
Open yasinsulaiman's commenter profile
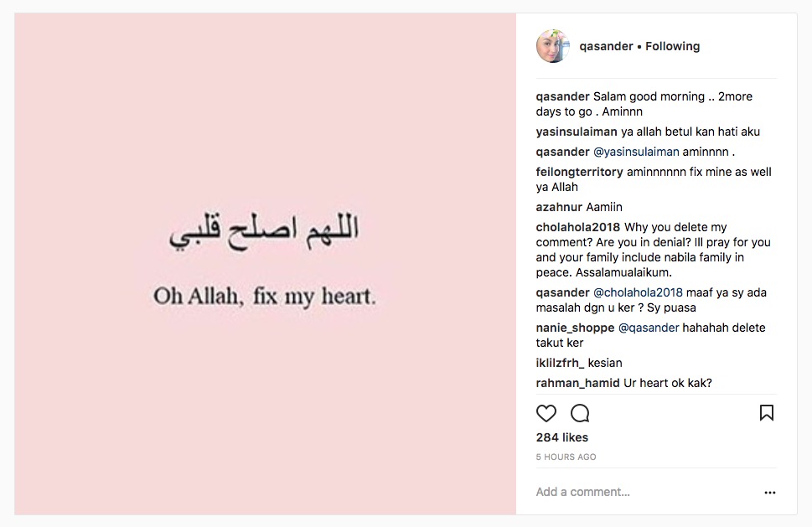coord(577,132)
